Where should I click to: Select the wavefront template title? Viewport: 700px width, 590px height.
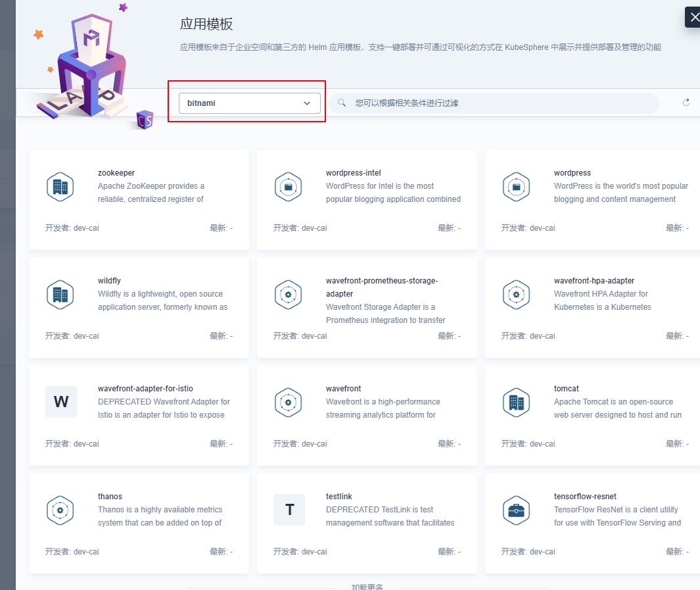click(x=343, y=389)
